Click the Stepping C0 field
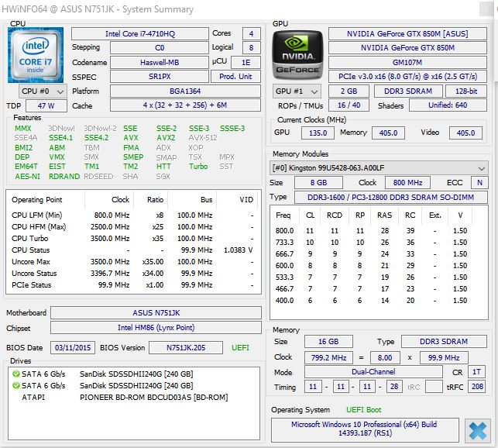Screen dimensions: 498x448 (x=160, y=48)
